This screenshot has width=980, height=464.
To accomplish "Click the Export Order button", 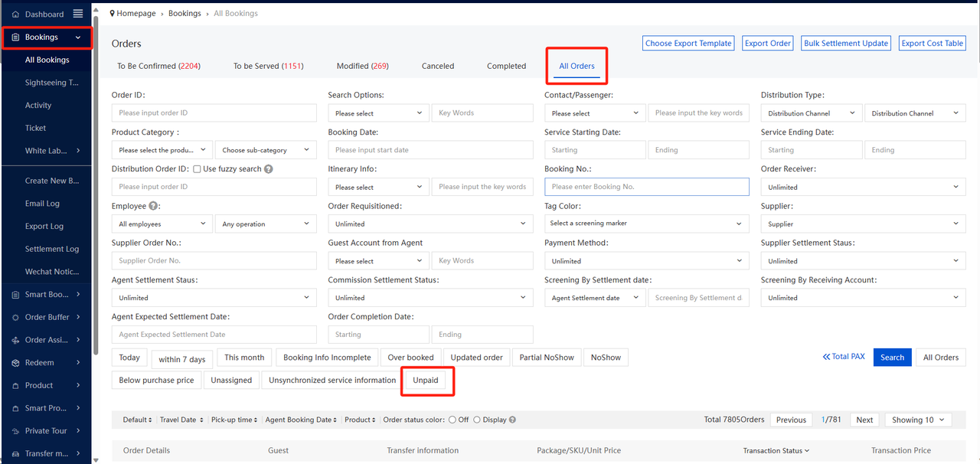I will pyautogui.click(x=767, y=44).
